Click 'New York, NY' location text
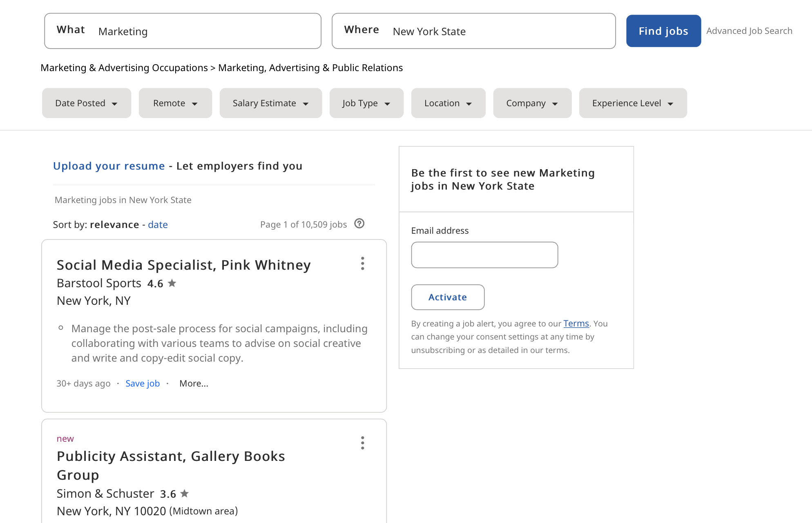Viewport: 812px width, 523px height. [94, 301]
